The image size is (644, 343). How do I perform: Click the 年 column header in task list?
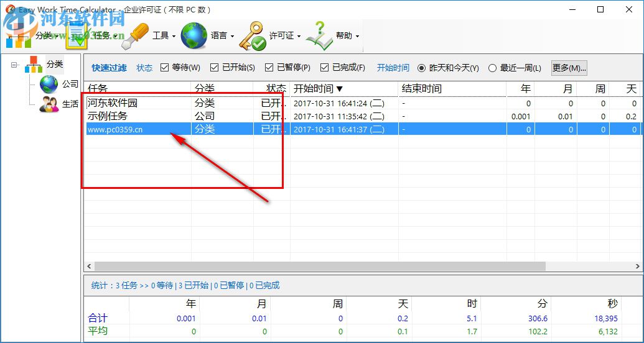520,89
